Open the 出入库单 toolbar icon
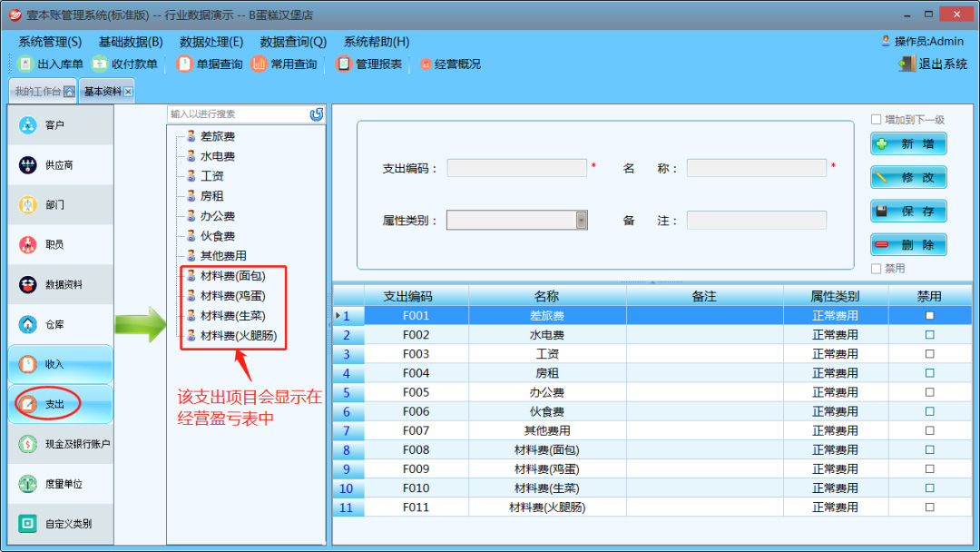The height and width of the screenshot is (552, 980). click(25, 64)
